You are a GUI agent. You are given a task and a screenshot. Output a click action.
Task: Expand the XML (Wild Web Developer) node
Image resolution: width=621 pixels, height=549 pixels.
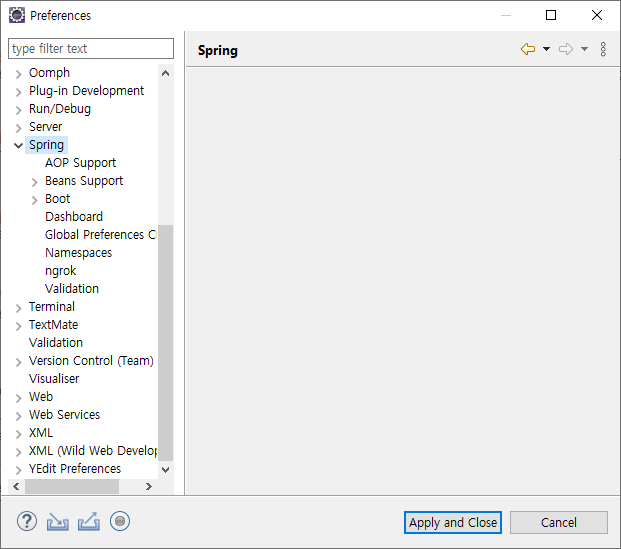point(18,452)
